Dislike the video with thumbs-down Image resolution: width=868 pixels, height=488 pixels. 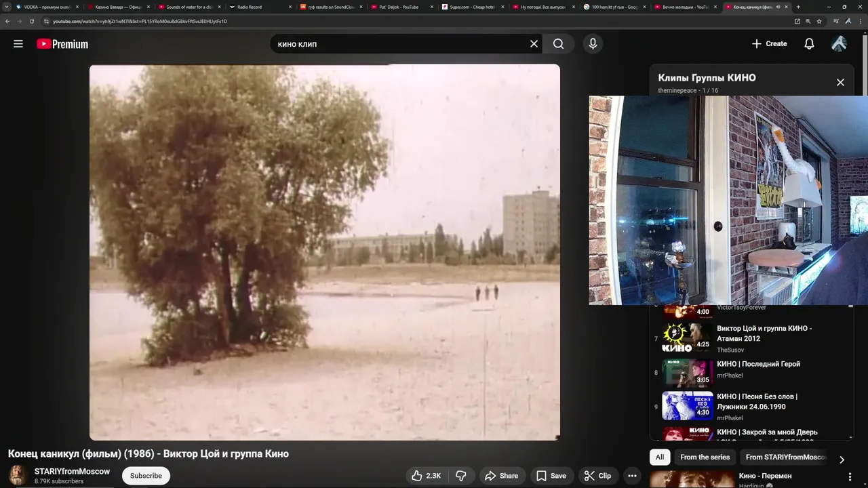tap(461, 476)
